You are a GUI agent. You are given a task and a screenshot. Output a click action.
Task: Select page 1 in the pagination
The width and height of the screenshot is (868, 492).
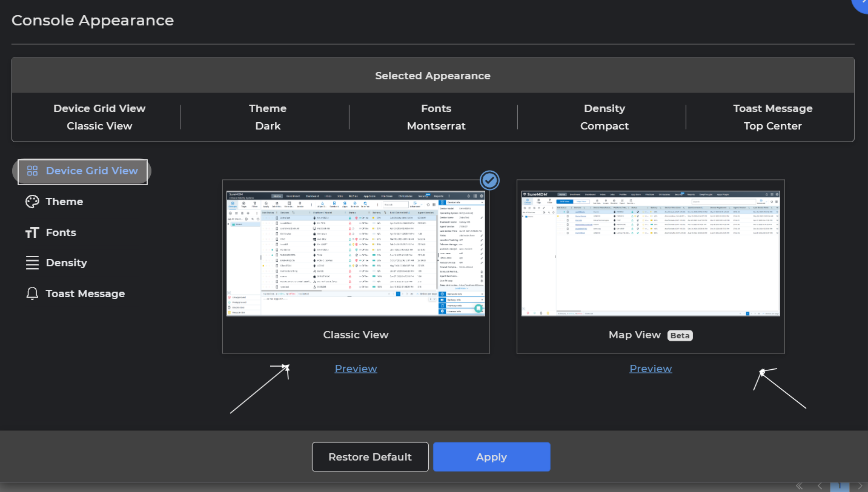[840, 486]
